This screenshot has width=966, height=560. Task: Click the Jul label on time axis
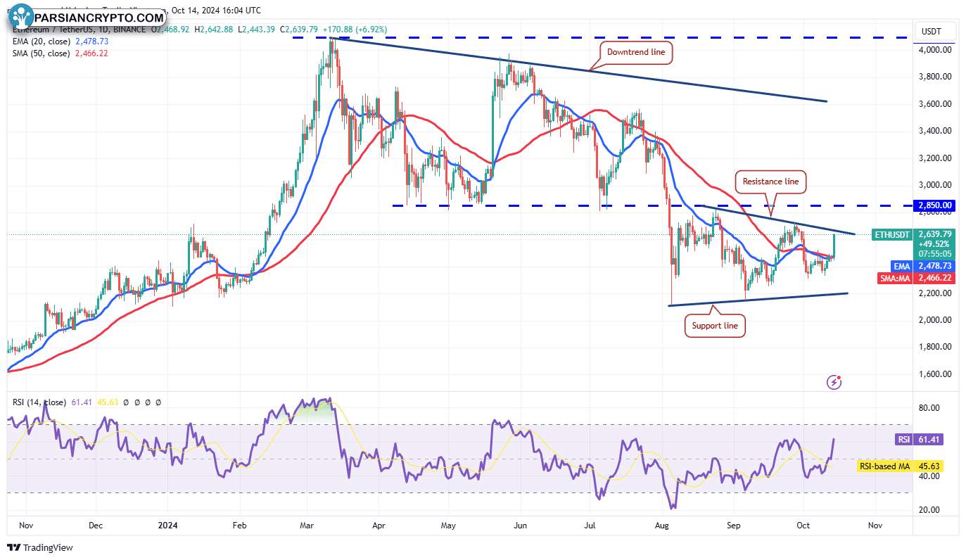pyautogui.click(x=591, y=526)
